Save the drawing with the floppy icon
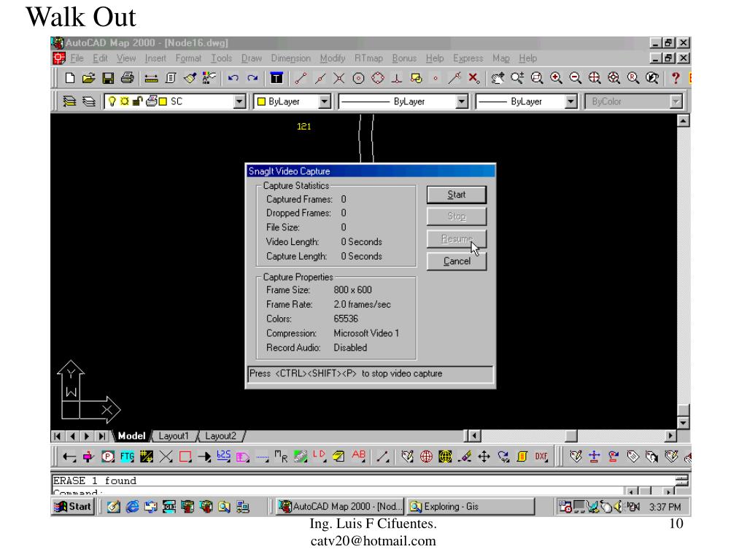The width and height of the screenshot is (747, 560). pyautogui.click(x=108, y=78)
